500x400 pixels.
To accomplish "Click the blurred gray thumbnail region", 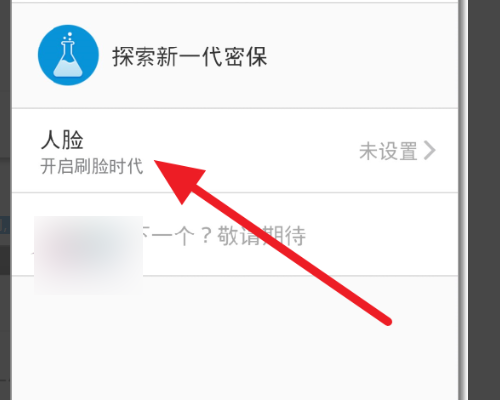I will pos(89,255).
